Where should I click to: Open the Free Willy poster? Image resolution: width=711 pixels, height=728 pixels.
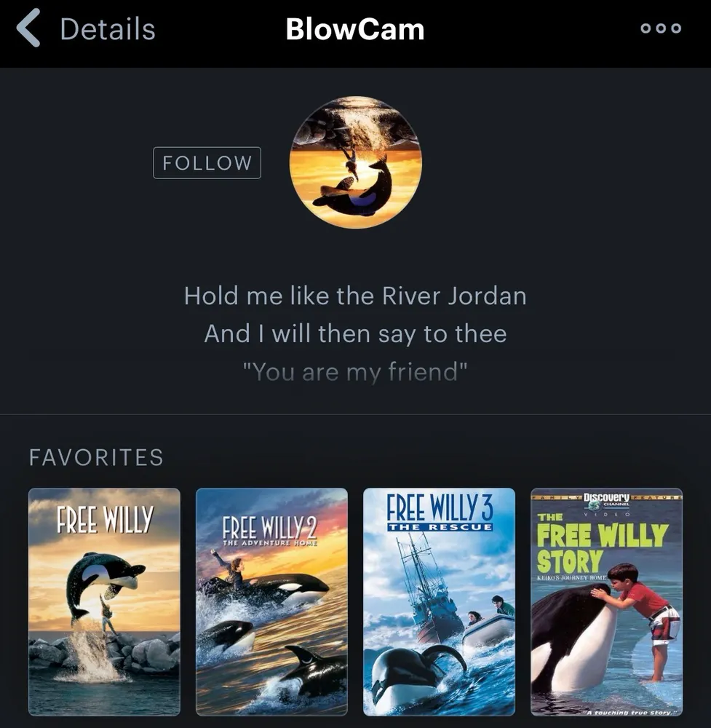104,602
